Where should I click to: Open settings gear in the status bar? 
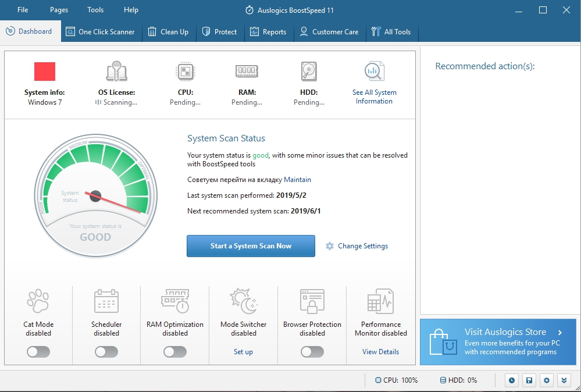pos(547,380)
